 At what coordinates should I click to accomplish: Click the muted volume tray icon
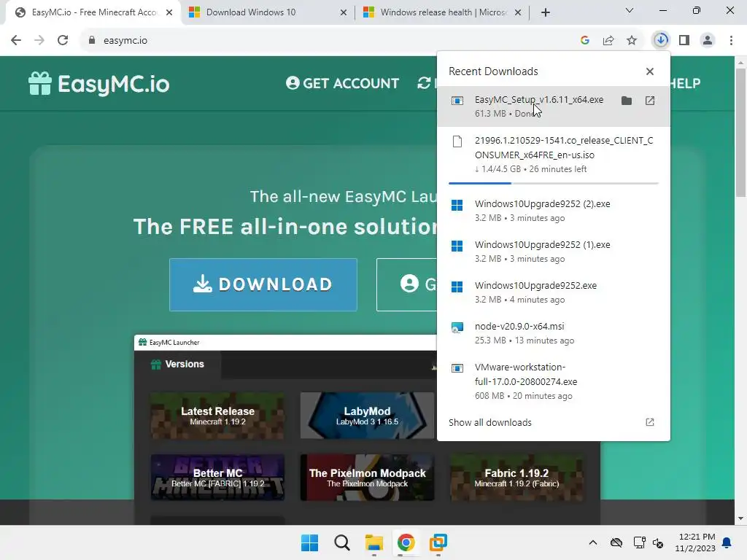click(x=659, y=542)
